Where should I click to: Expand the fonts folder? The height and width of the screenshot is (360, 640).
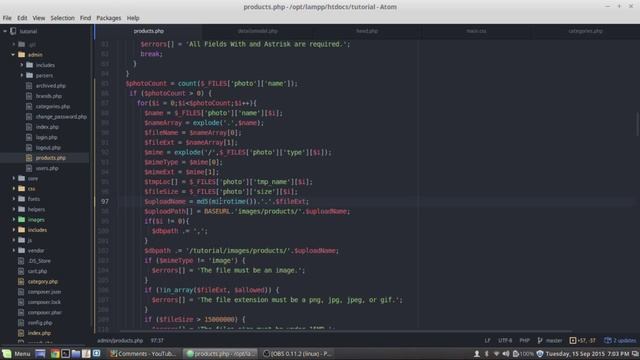point(13,199)
